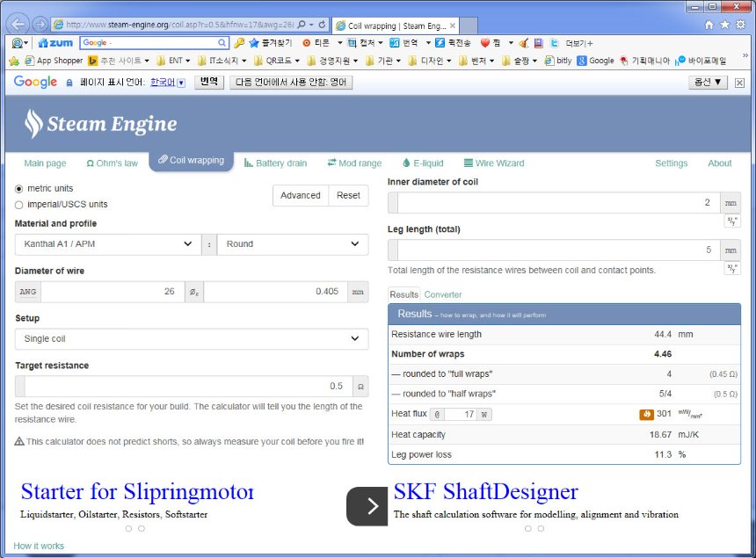The width and height of the screenshot is (756, 558).
Task: Open the bitly bookmark
Action: 558,61
